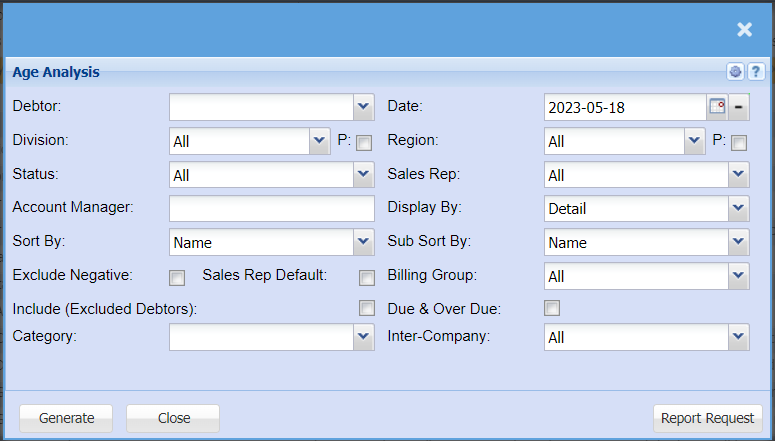Viewport: 775px width, 441px height.
Task: Toggle the P checkbox next to Region
Action: click(739, 143)
